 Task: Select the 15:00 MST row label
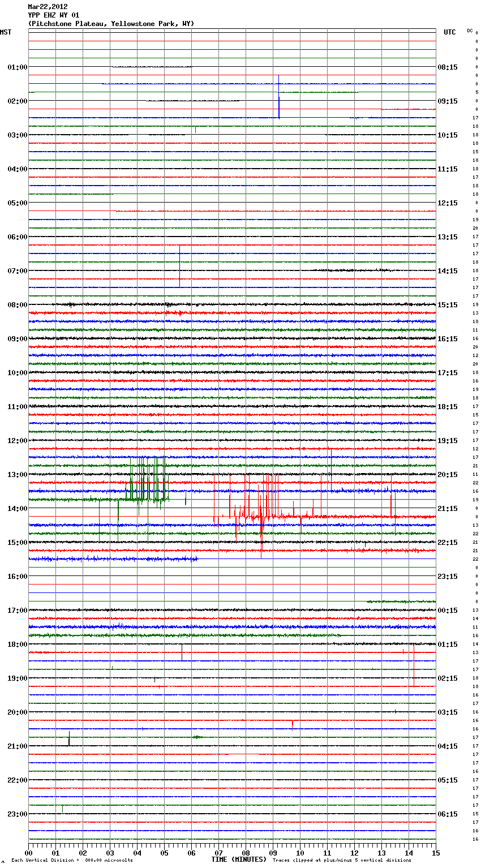(18, 543)
